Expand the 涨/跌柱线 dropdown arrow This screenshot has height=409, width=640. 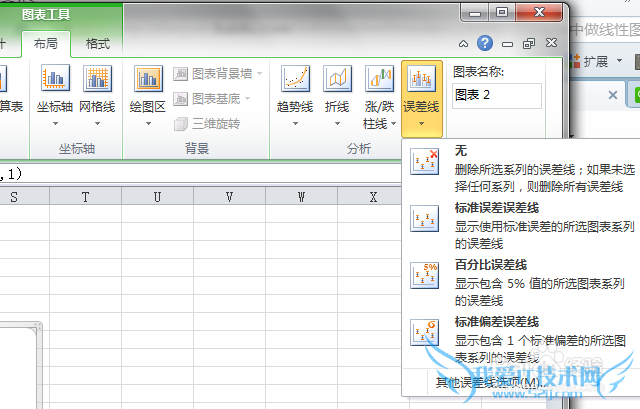tap(393, 123)
